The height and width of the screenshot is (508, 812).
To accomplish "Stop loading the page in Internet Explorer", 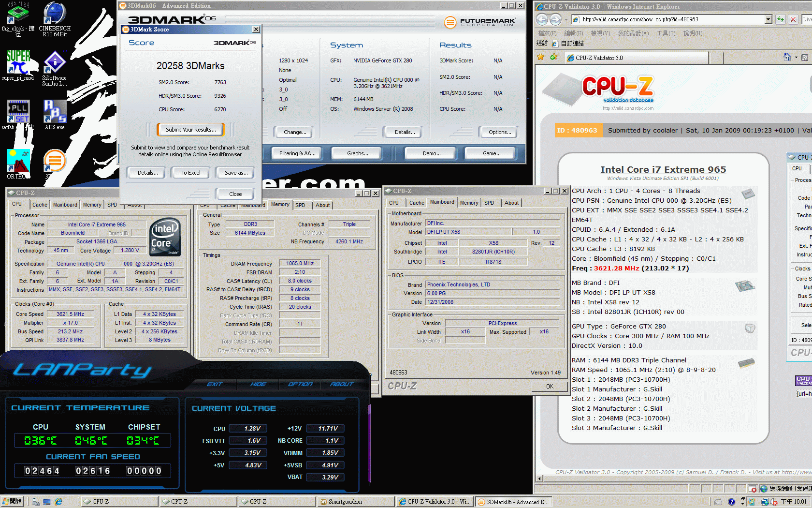I will [793, 19].
